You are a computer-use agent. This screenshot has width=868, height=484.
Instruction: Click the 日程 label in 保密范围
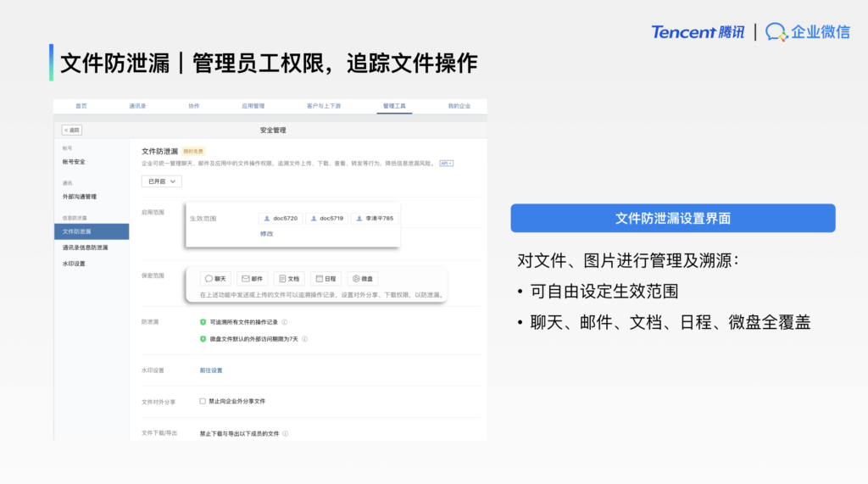coord(330,279)
